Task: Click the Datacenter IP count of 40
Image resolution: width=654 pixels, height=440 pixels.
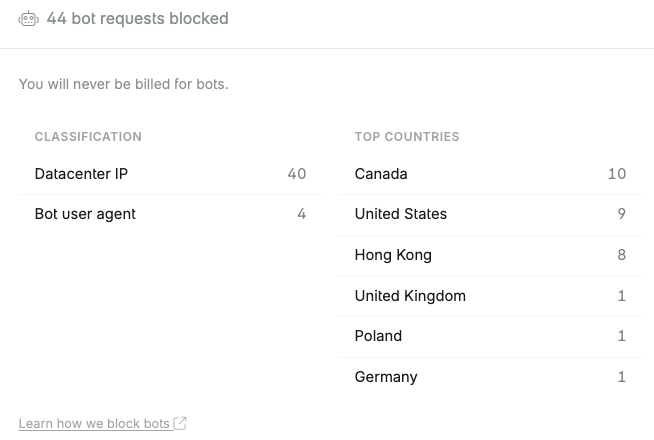Action: tap(296, 174)
